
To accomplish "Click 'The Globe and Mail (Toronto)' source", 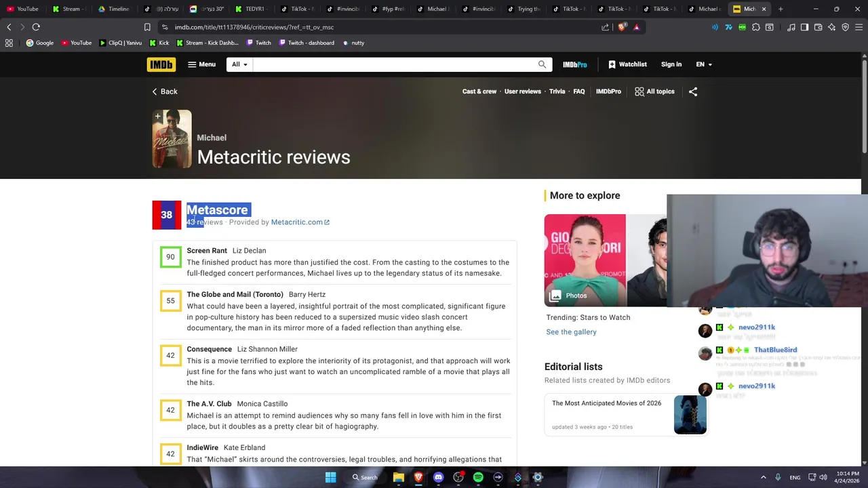I will click(x=235, y=295).
